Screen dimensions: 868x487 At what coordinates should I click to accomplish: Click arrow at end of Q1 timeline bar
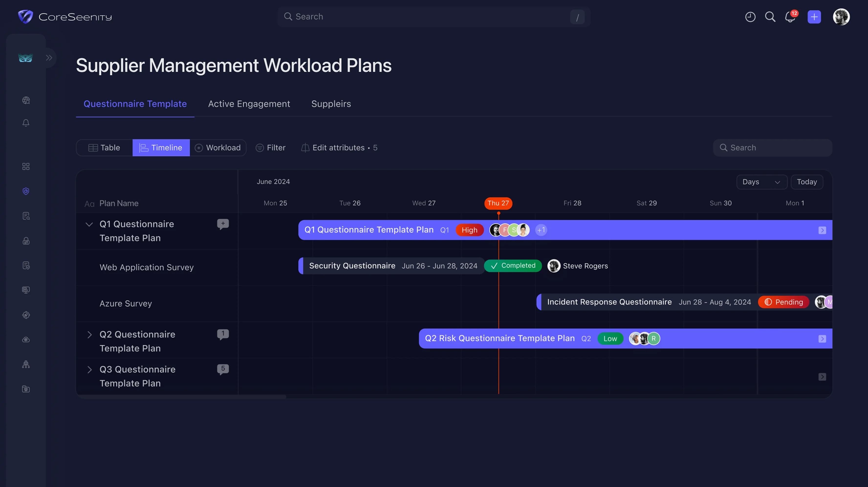tap(822, 230)
